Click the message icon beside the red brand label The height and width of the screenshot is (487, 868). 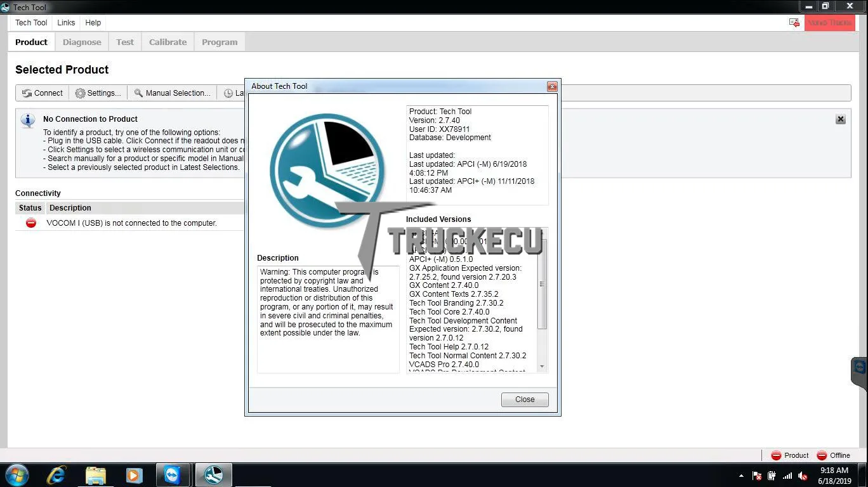click(x=794, y=23)
